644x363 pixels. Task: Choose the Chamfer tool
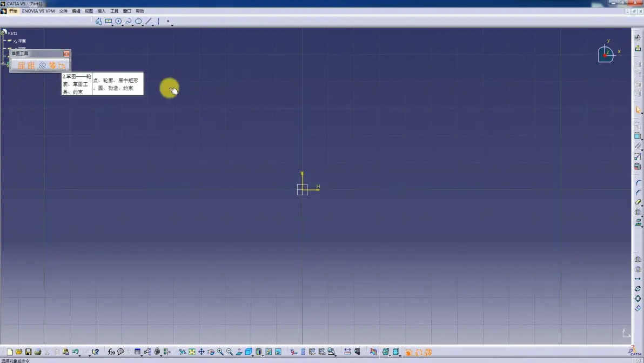pyautogui.click(x=638, y=193)
